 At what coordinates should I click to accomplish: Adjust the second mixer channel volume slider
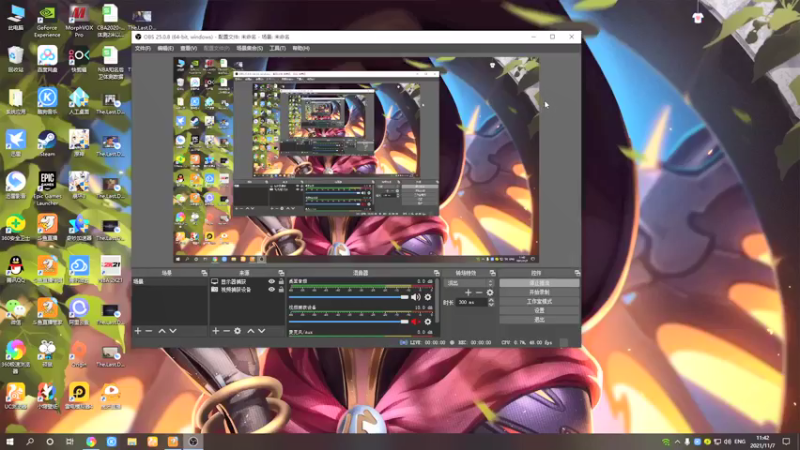348,321
